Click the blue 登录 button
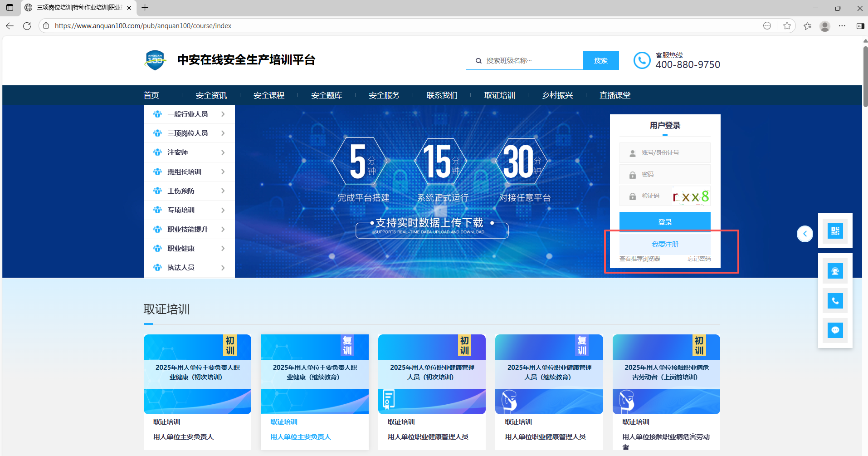The image size is (868, 456). 664,222
